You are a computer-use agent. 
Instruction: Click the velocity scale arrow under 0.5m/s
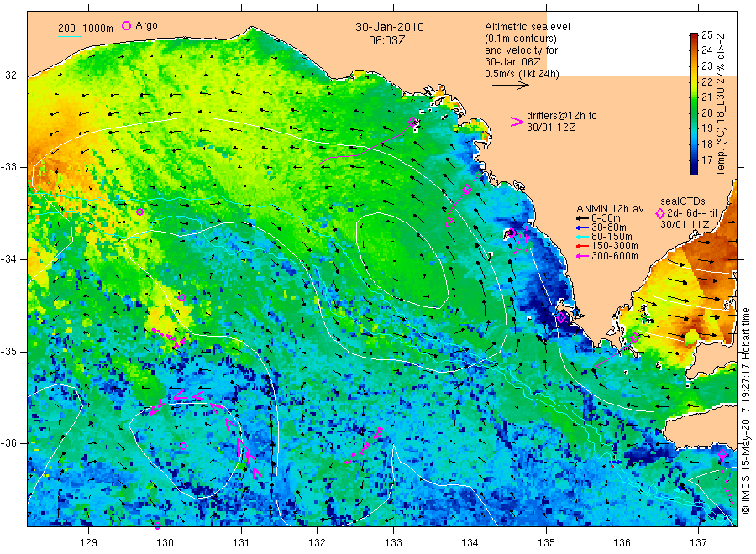click(x=511, y=86)
